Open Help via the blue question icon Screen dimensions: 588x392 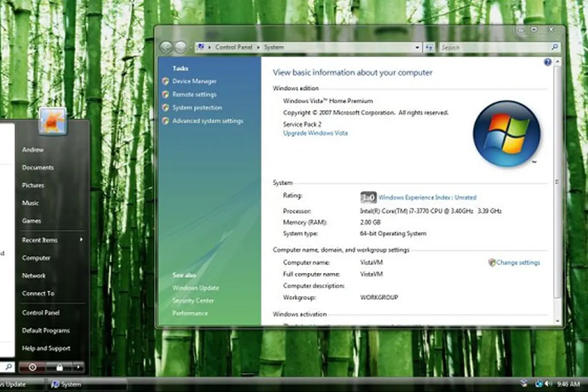pos(548,62)
